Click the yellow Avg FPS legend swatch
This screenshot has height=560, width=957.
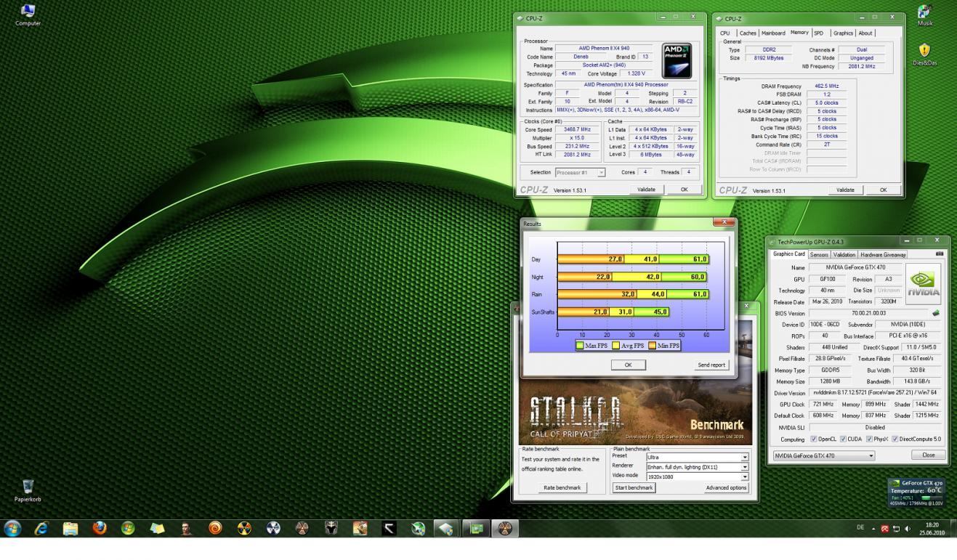coord(615,346)
